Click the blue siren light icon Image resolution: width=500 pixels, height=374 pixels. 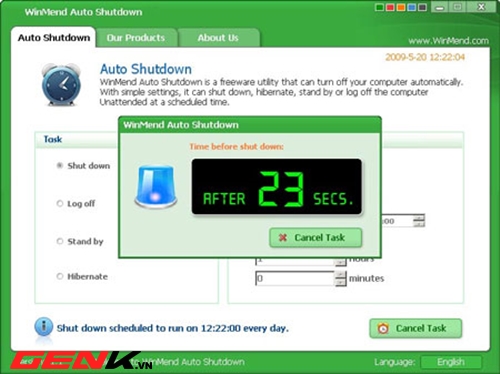tap(156, 186)
